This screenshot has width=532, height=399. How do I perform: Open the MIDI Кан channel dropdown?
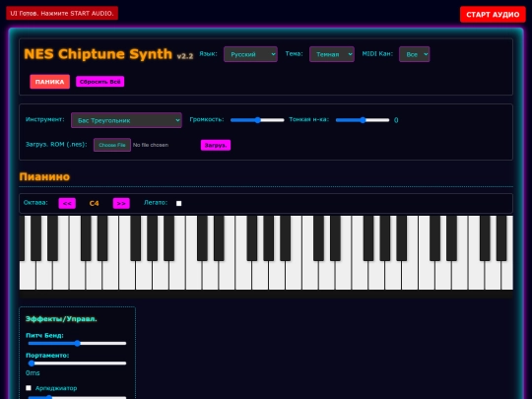tap(414, 54)
